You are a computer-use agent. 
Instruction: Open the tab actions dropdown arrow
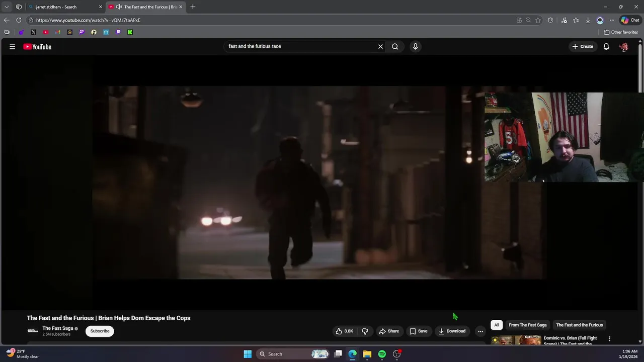[6, 7]
